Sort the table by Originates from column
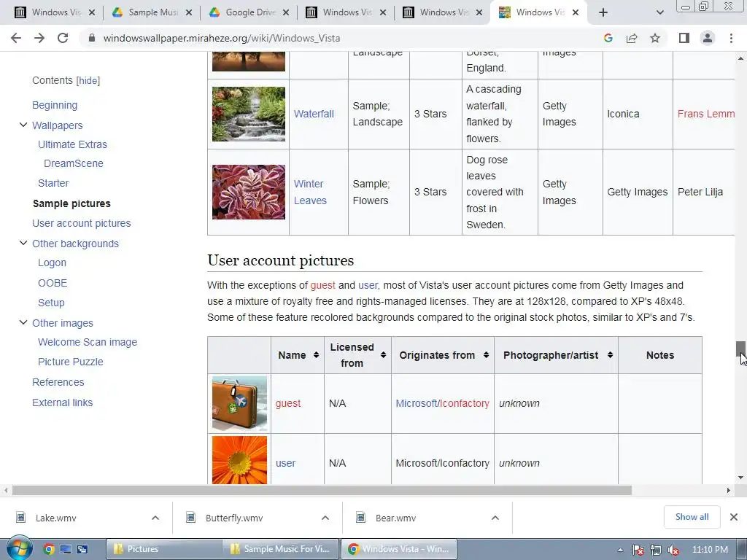 [x=486, y=355]
